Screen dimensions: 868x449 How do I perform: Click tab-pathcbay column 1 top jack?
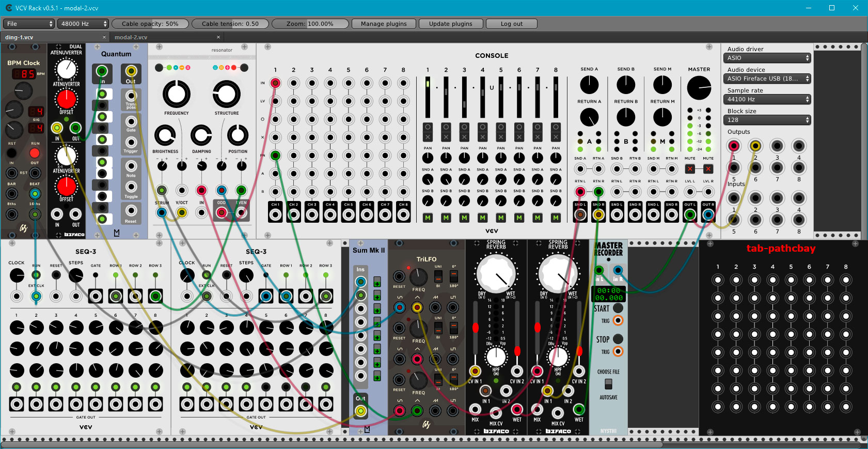point(718,280)
